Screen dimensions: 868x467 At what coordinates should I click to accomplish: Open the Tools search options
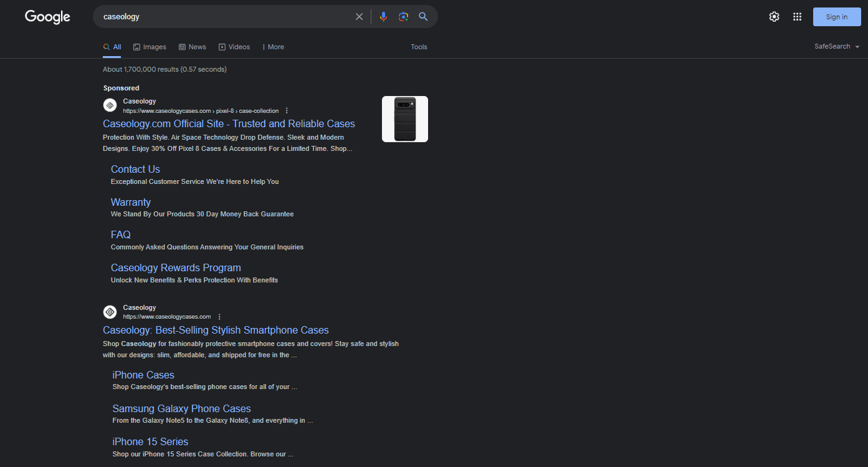[419, 47]
